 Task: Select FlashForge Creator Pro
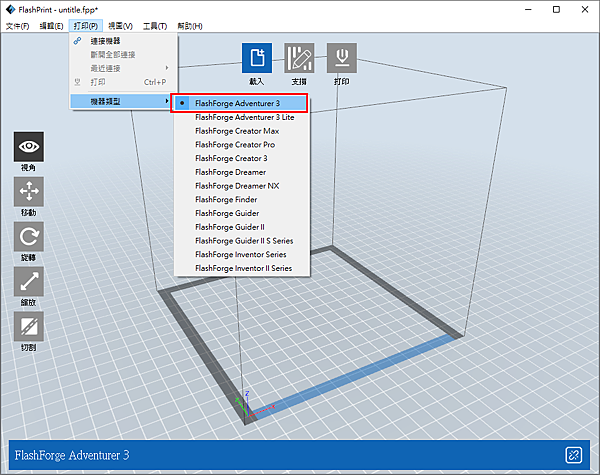click(242, 145)
